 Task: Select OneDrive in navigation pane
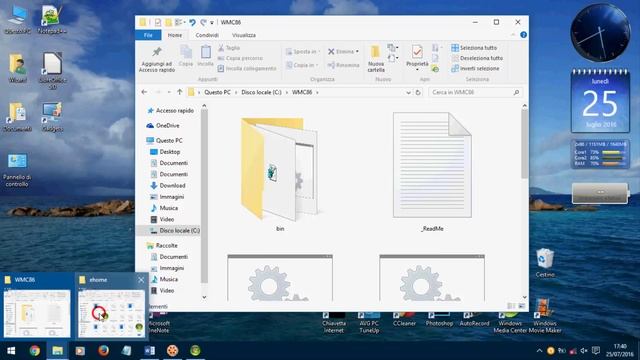163,126
